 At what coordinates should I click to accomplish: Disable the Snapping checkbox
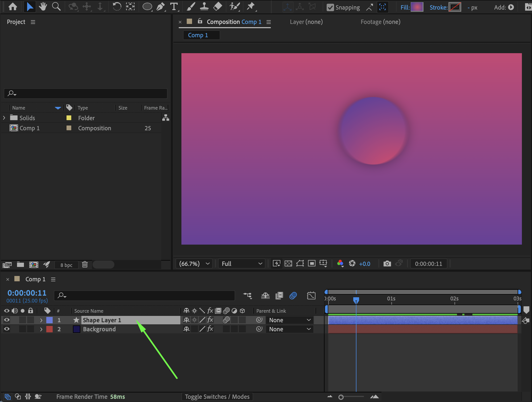(x=330, y=7)
